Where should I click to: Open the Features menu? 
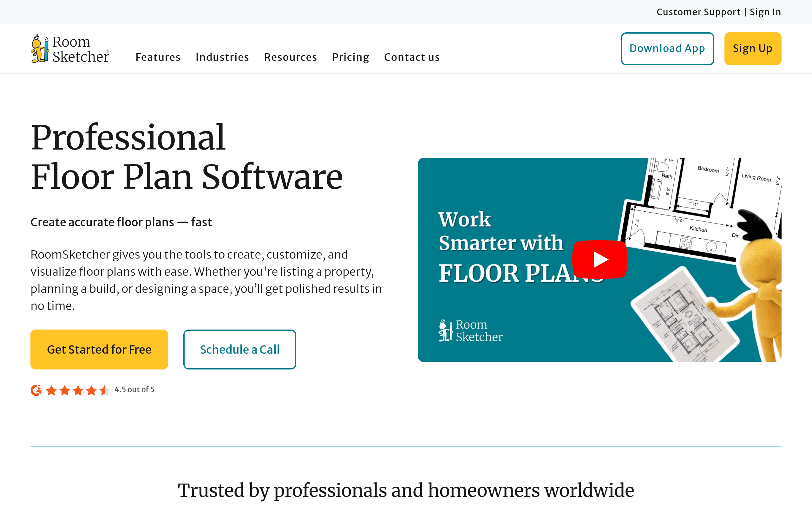pos(158,57)
